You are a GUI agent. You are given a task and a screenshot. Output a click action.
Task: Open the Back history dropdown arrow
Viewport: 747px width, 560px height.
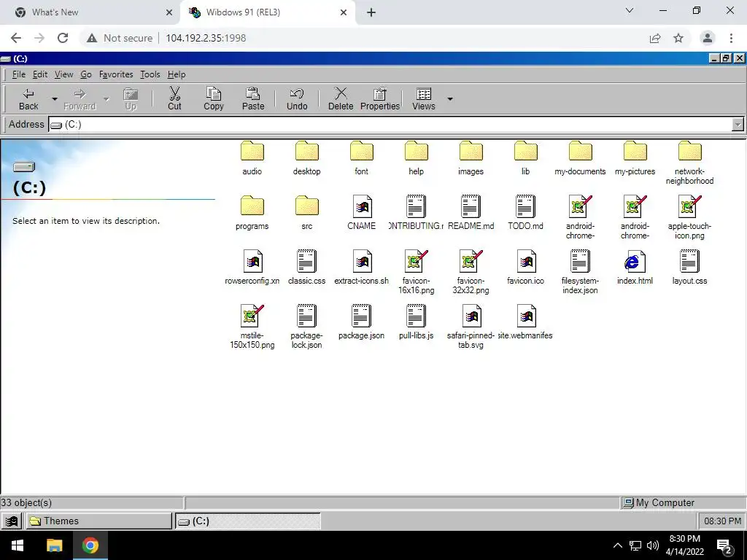pyautogui.click(x=54, y=99)
